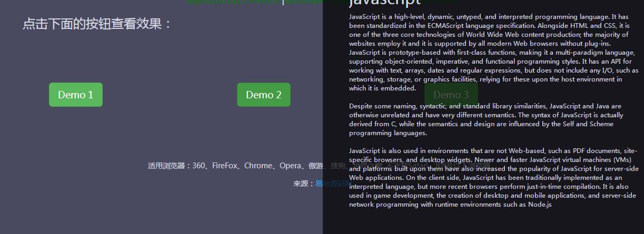Click the 来源 label text
Viewport: 644px width, 234px height.
pos(300,184)
